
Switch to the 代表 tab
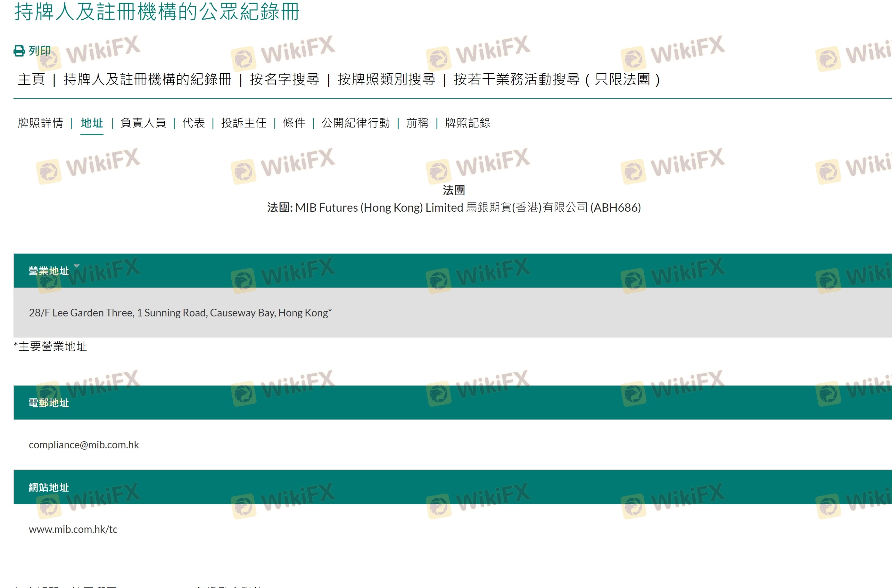(x=194, y=123)
